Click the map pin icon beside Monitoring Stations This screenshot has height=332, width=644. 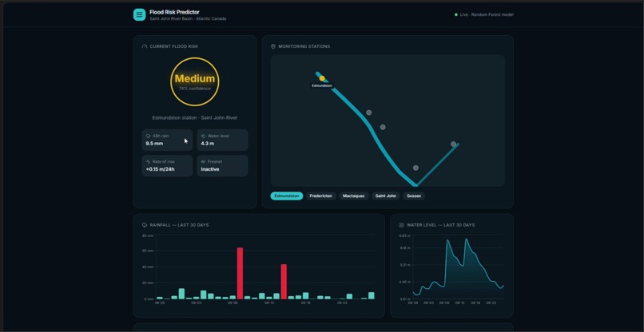click(x=273, y=47)
